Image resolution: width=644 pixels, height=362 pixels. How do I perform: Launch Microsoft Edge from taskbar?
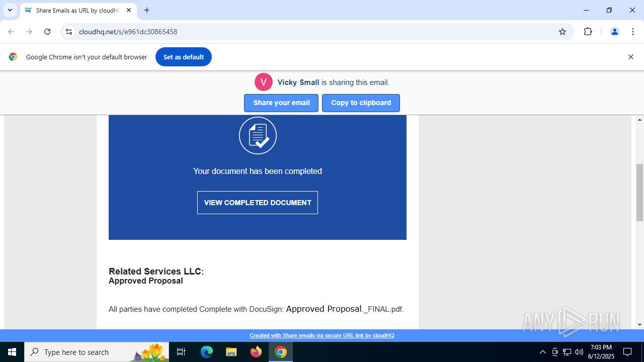207,352
